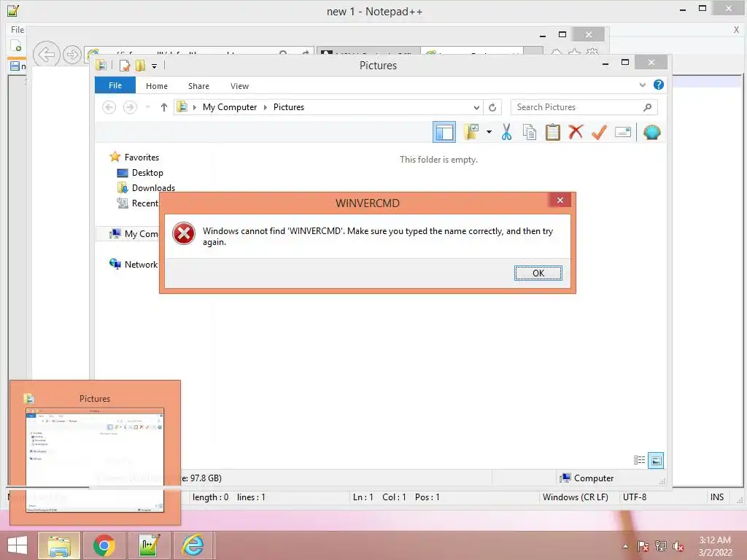This screenshot has width=747, height=560.
Task: Close the WINVERCMD error dialog
Action: [560, 200]
